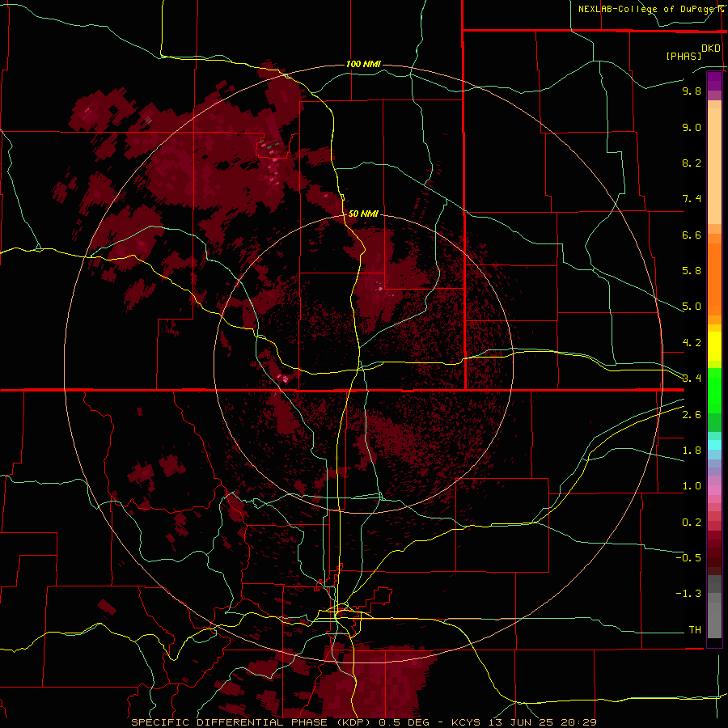Viewport: 728px width, 728px height.
Task: Select the 5.0 value on the color scale
Action: pos(692,307)
